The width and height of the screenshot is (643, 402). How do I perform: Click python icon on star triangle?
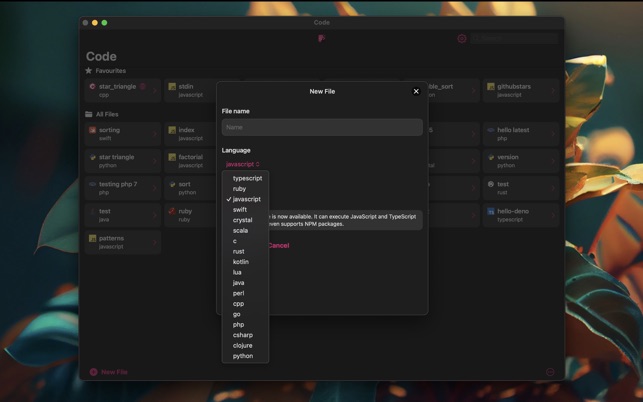(92, 157)
